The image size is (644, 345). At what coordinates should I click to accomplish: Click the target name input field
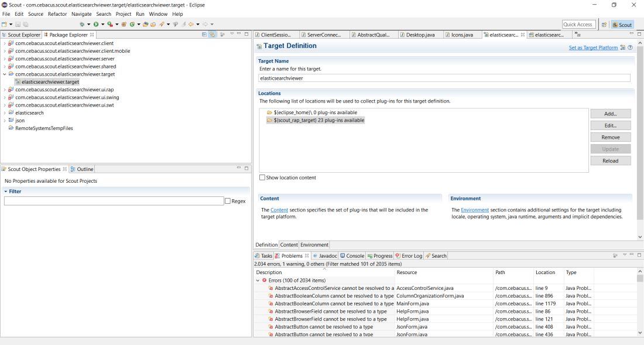pyautogui.click(x=444, y=78)
